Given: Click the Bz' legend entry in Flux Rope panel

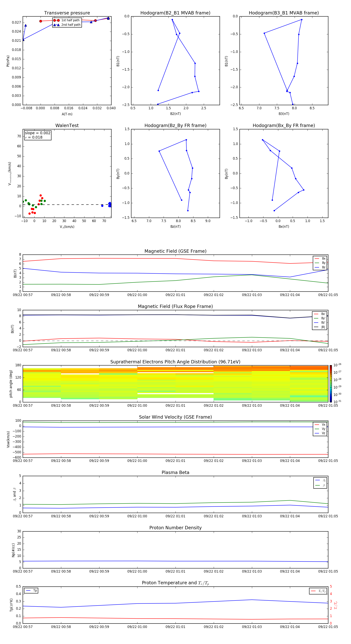Looking at the screenshot, I should (x=320, y=323).
